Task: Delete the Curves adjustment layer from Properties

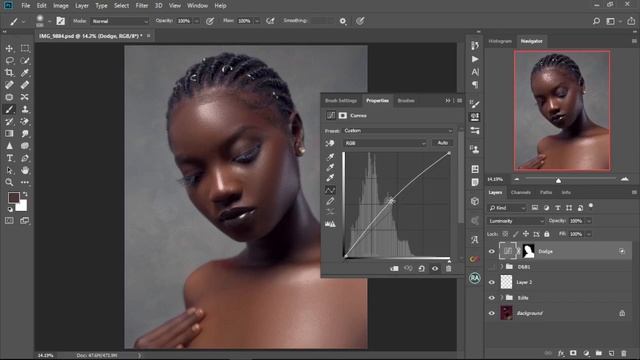Action: pyautogui.click(x=448, y=269)
